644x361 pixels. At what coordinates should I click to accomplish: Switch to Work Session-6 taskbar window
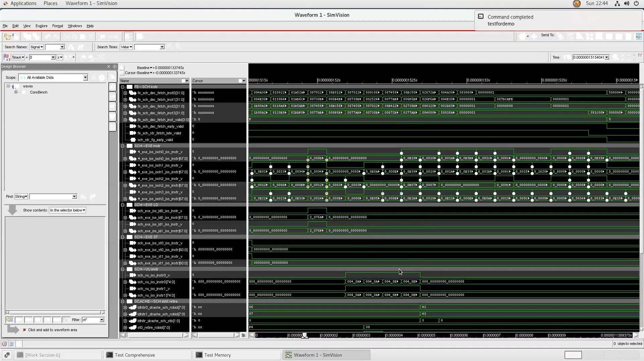[58, 355]
